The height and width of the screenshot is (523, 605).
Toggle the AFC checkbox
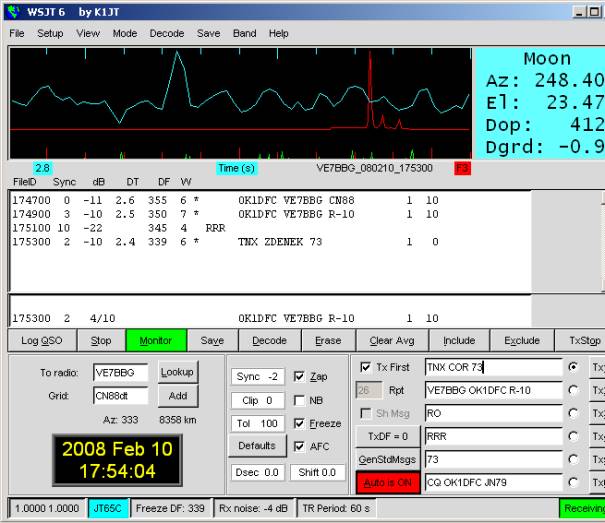(299, 447)
